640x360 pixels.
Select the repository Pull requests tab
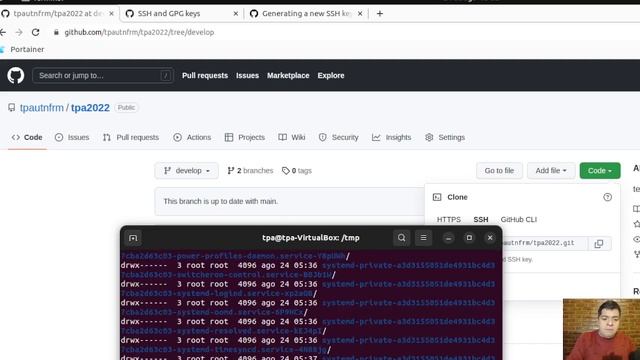(131, 138)
